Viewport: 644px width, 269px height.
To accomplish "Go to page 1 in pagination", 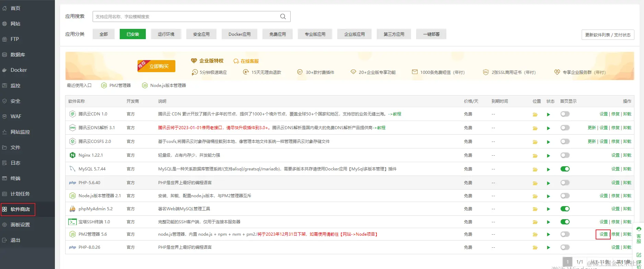I will (x=567, y=262).
